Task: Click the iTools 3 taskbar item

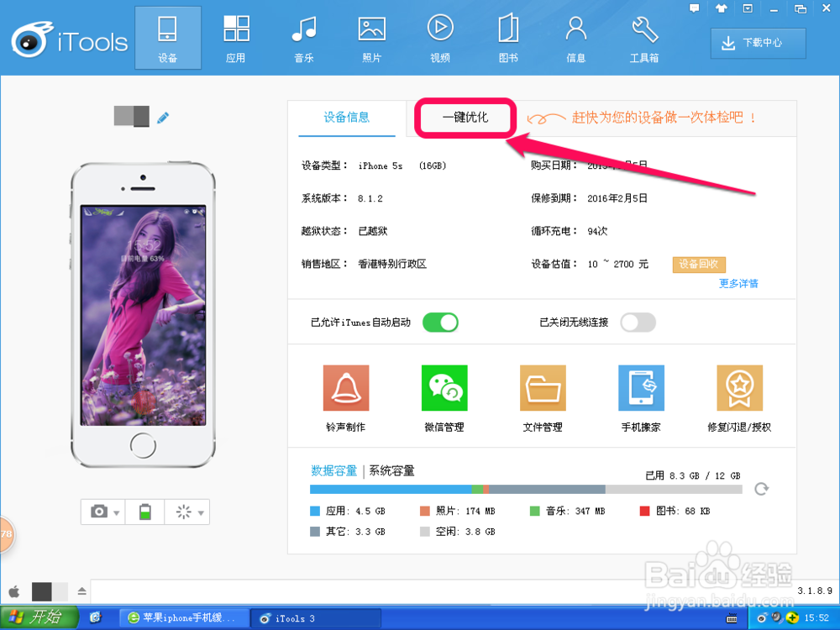Action: (316, 618)
